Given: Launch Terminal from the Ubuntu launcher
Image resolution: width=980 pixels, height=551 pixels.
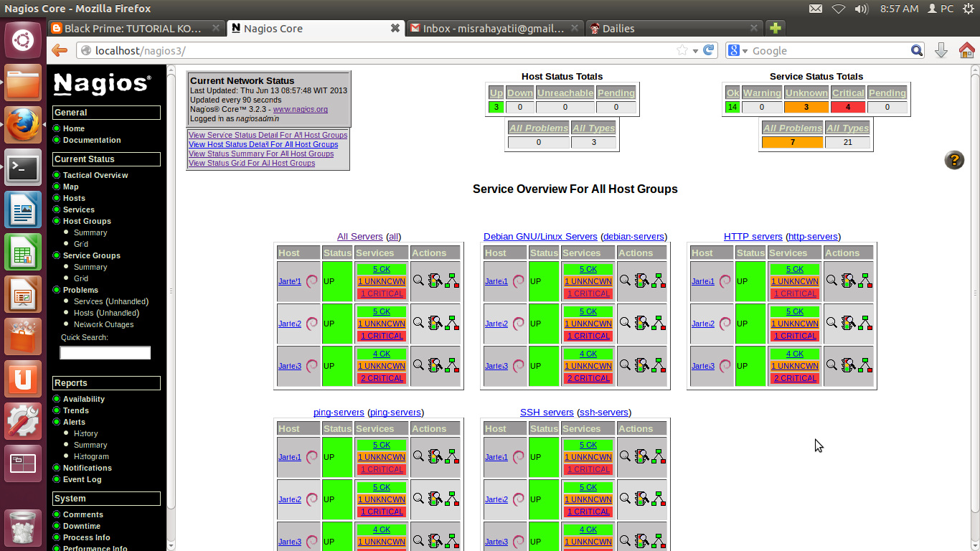Looking at the screenshot, I should pos(23,168).
